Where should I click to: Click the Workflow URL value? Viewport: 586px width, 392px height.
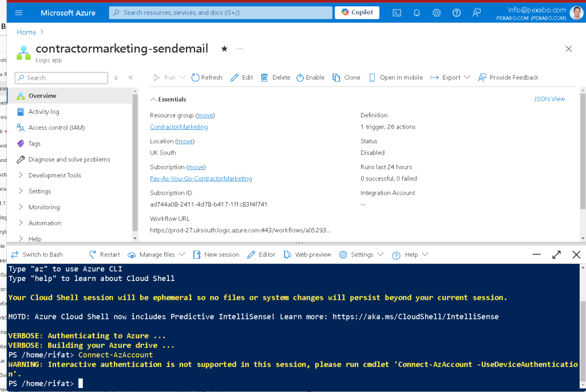coord(240,230)
